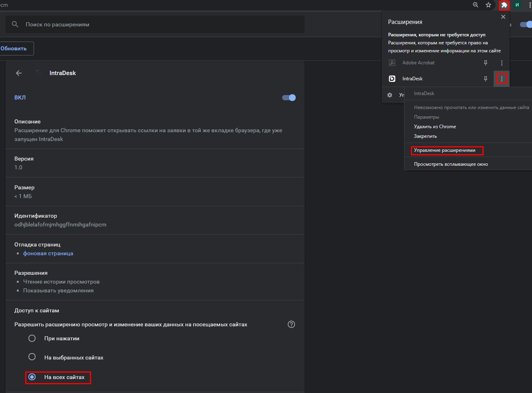Image resolution: width=532 pixels, height=393 pixels.
Task: Open the 'фоновая страница' link
Action: (x=48, y=253)
